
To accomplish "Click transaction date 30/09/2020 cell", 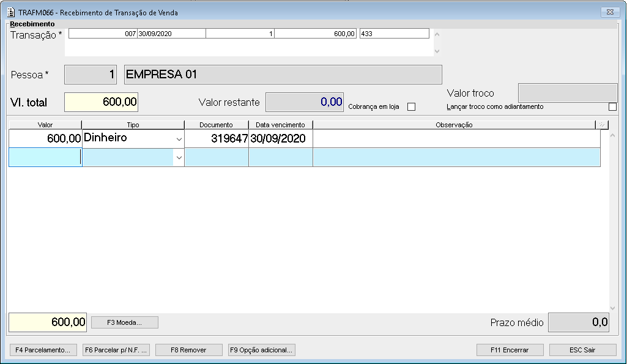I will click(x=171, y=34).
